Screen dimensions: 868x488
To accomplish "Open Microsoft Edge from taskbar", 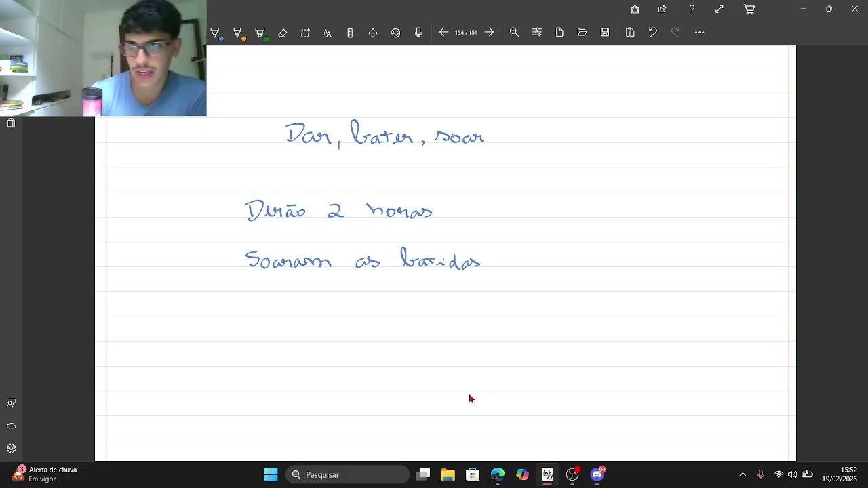I will point(498,474).
